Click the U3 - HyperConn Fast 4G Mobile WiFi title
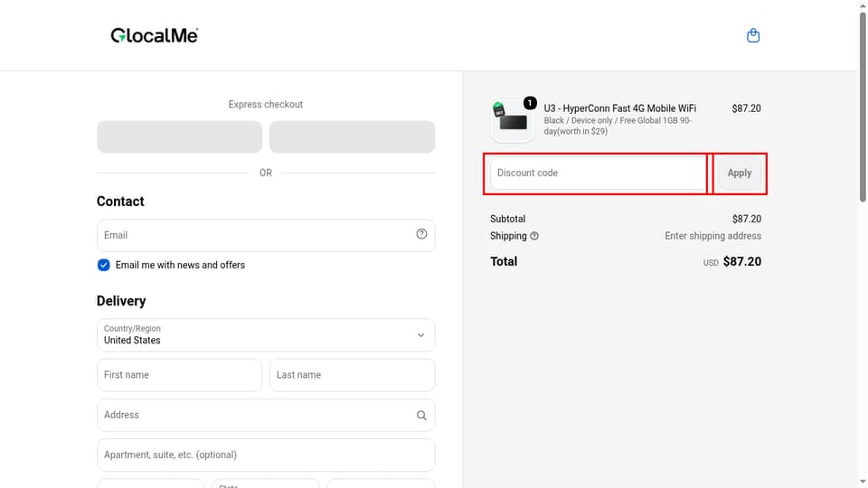868x488 pixels. pyautogui.click(x=620, y=108)
